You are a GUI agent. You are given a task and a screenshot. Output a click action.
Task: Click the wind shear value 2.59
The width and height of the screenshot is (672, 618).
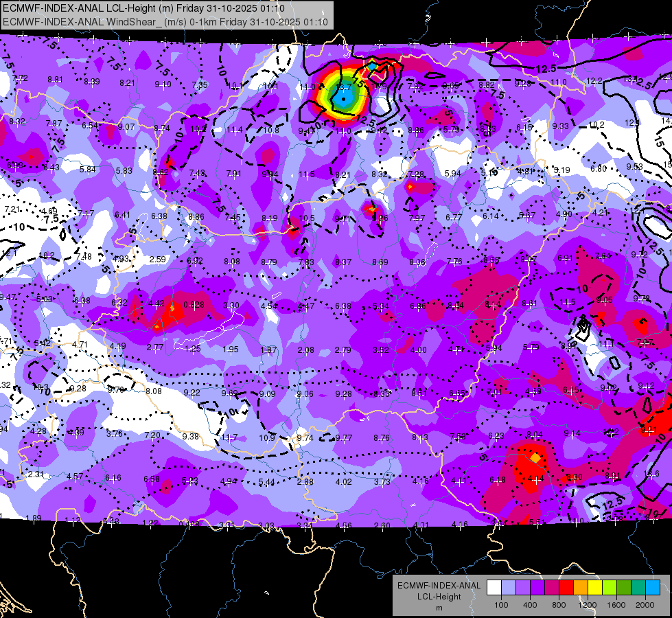158,260
